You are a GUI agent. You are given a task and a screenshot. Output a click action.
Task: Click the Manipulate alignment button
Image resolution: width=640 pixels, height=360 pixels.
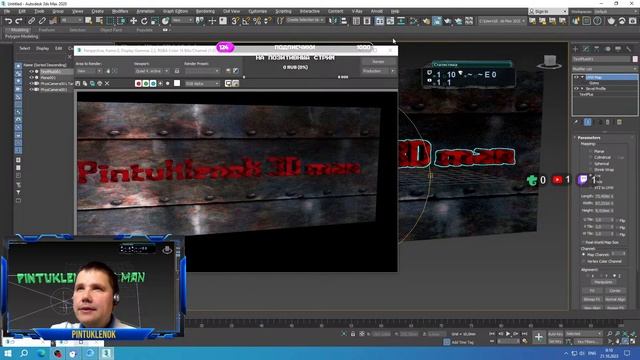pos(603,282)
